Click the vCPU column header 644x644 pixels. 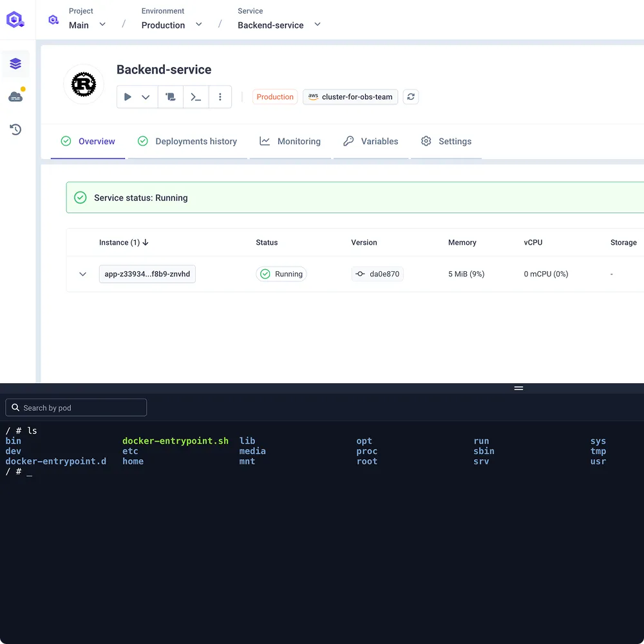(533, 242)
